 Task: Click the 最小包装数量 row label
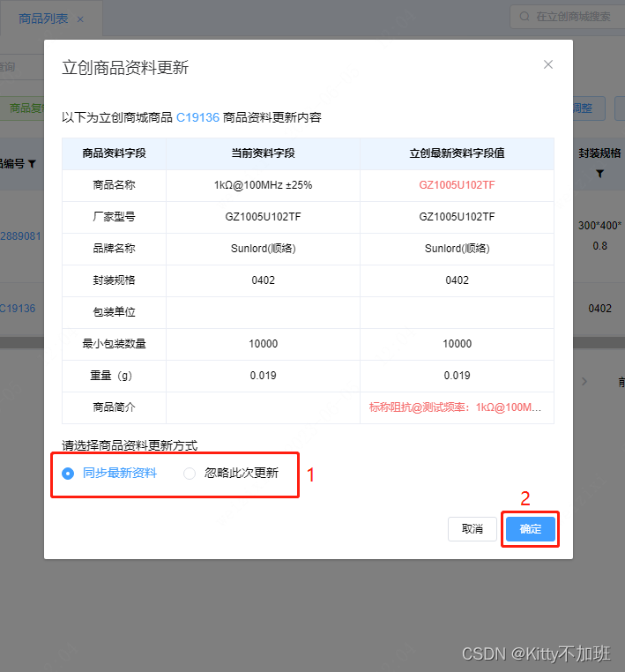coord(114,344)
